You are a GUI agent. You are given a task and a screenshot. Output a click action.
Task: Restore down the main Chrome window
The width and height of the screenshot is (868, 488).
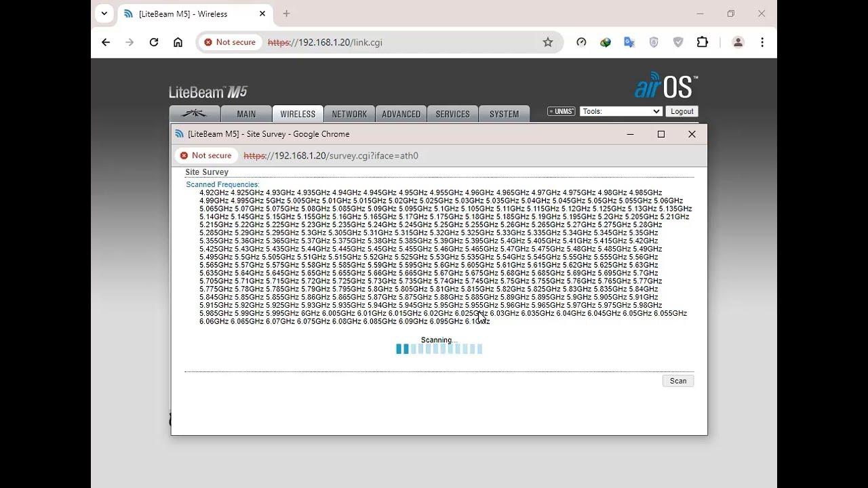pyautogui.click(x=731, y=14)
